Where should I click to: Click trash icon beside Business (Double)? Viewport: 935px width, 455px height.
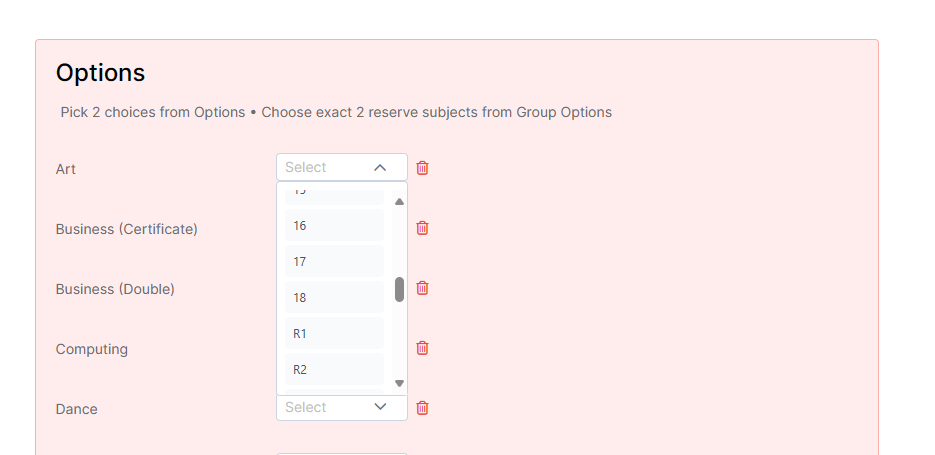tap(422, 288)
